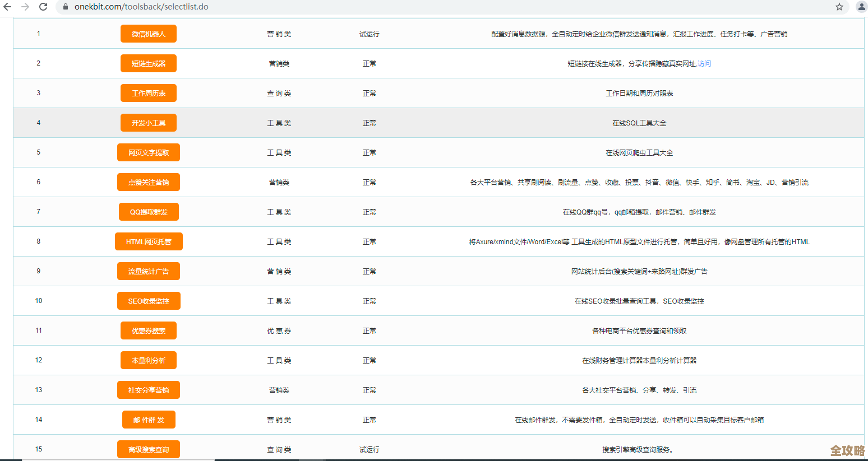The width and height of the screenshot is (868, 461).
Task: Click the bookmark star icon
Action: click(x=839, y=8)
